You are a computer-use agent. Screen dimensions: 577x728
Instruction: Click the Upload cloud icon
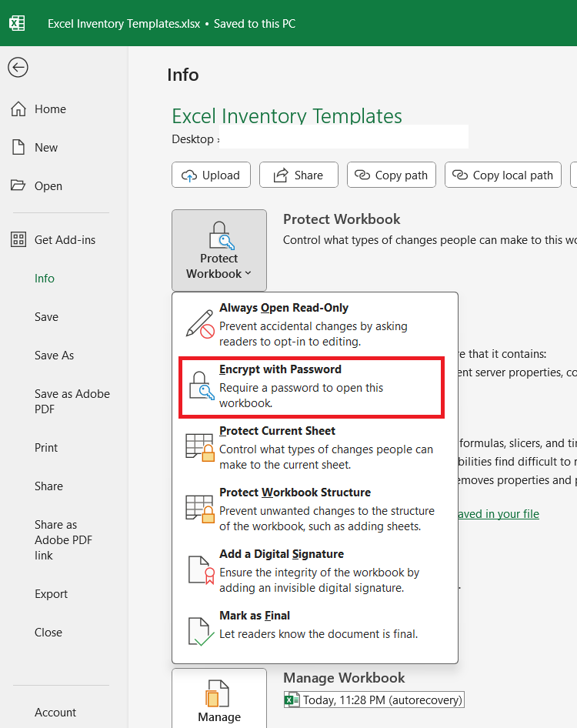click(189, 175)
